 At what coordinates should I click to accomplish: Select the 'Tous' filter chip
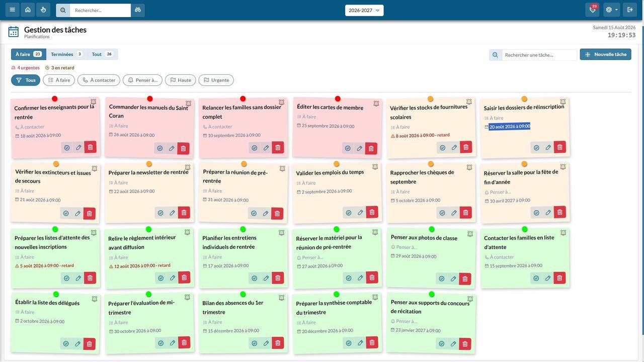pos(26,80)
